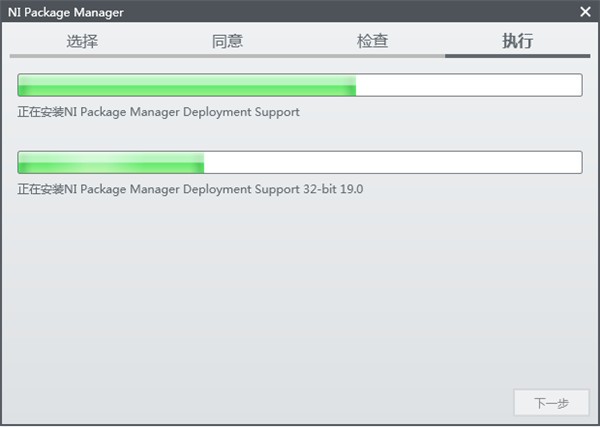Click the lower 32-bit package progress bar

(300, 162)
